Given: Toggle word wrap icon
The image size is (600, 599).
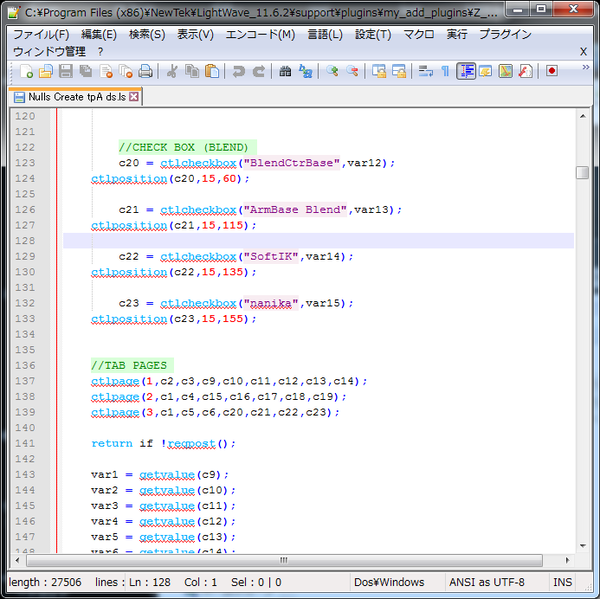Looking at the screenshot, I should (426, 71).
